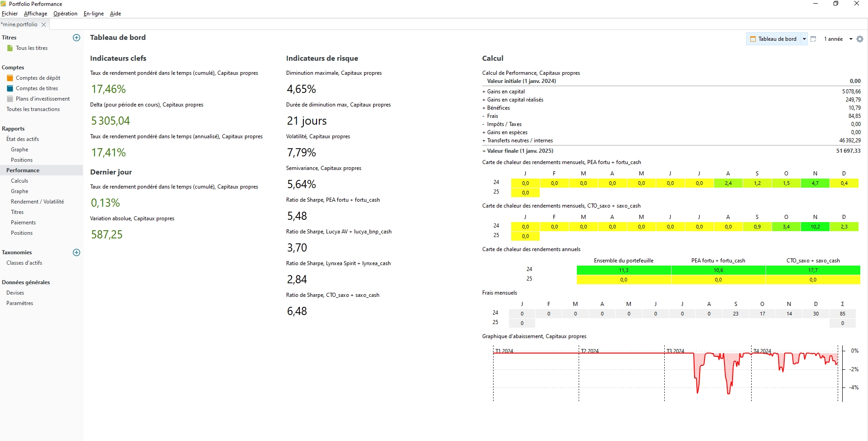Open État des actifs report
This screenshot has height=441, width=868.
23,139
